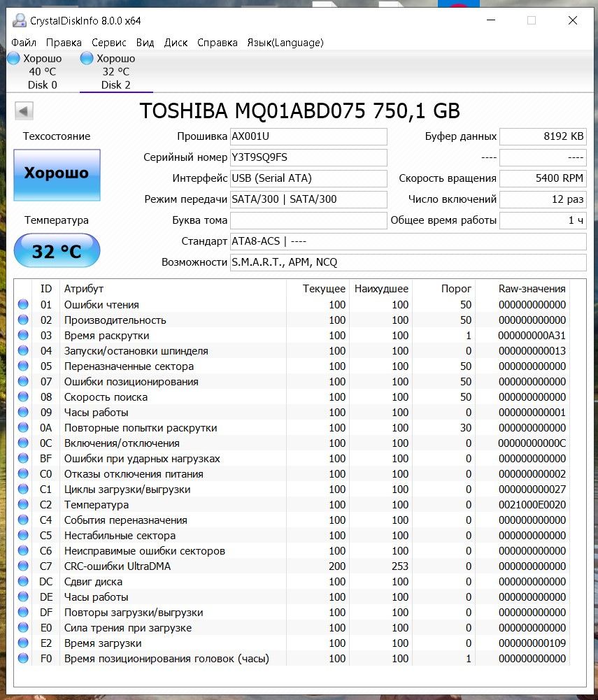Click the status dot for CRC-ошибки UltraDMA
598x700 pixels.
(23, 566)
